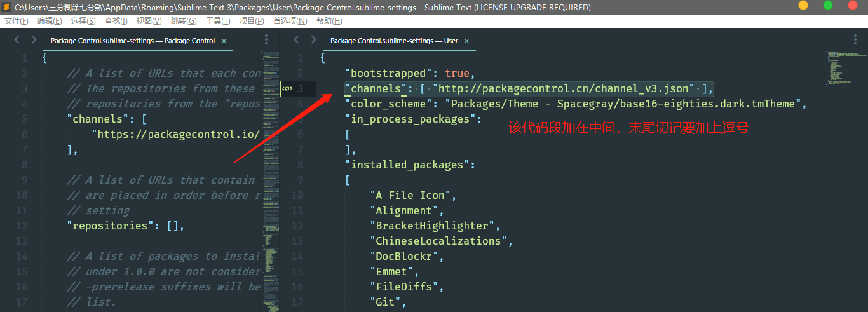Click the "color_scheme" key

click(389, 104)
